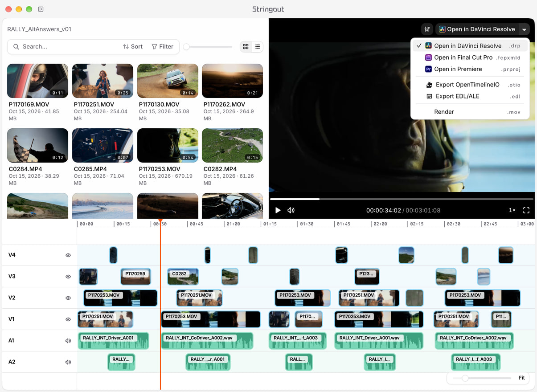Choose Open in Final Cut Pro
The image size is (537, 392).
[x=470, y=57]
